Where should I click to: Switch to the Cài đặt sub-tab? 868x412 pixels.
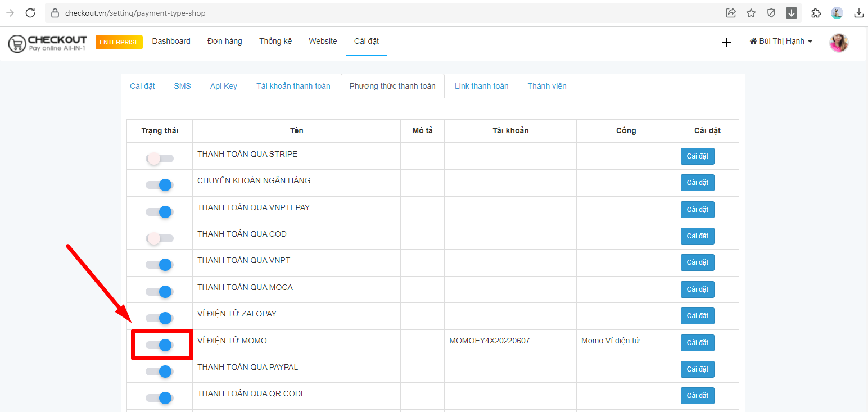pos(142,86)
